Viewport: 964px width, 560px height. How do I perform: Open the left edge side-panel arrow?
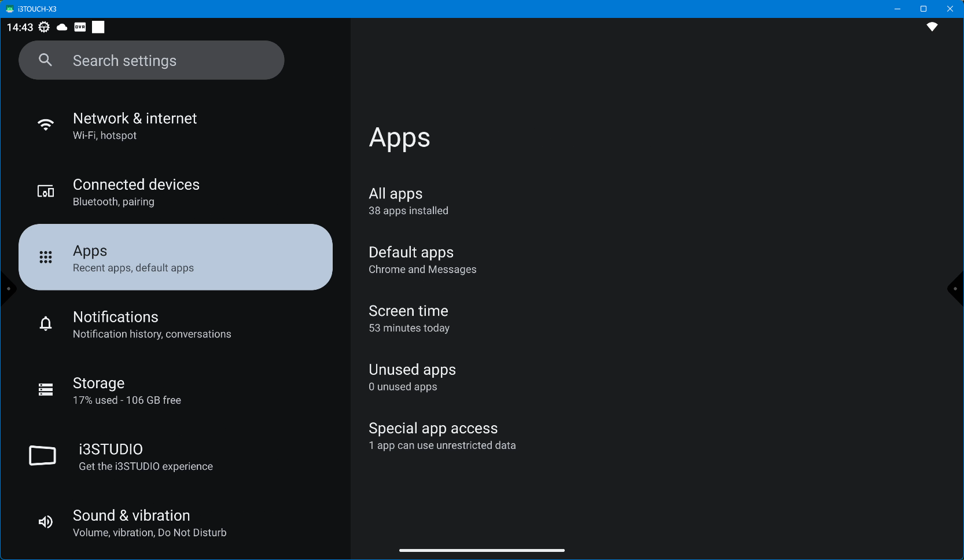8,288
